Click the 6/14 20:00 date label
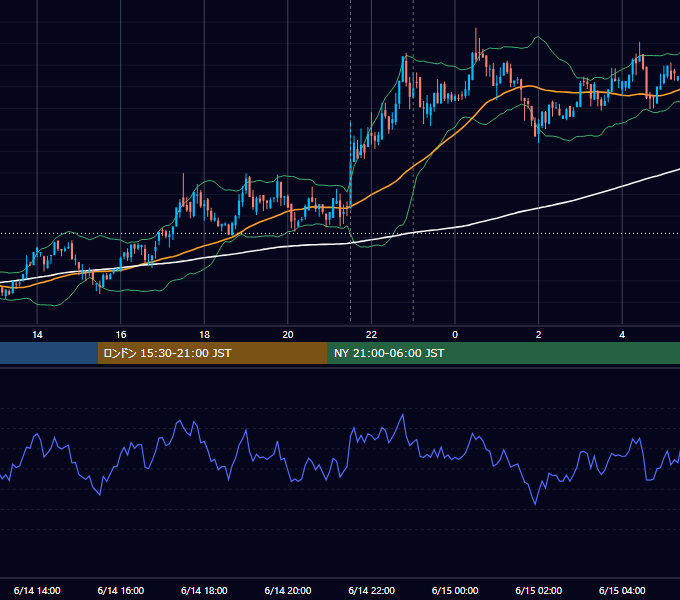The height and width of the screenshot is (600, 680). [x=288, y=590]
